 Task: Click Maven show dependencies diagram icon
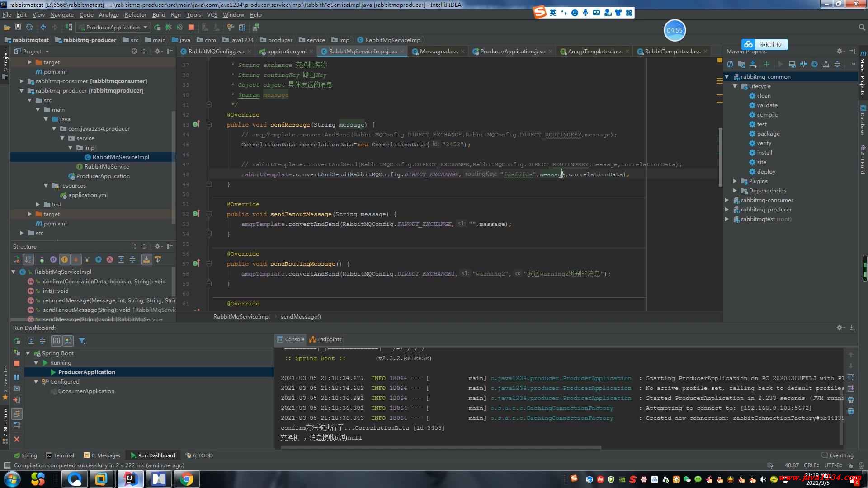pos(826,64)
